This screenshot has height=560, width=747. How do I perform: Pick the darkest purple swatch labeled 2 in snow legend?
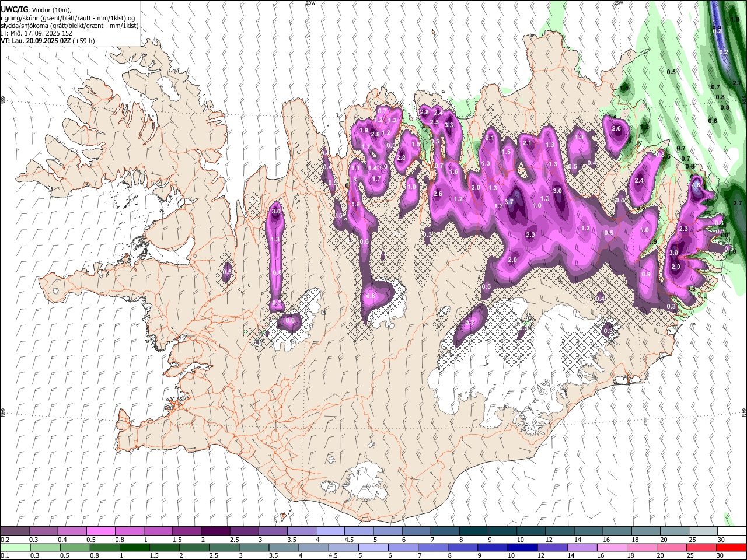215,531
